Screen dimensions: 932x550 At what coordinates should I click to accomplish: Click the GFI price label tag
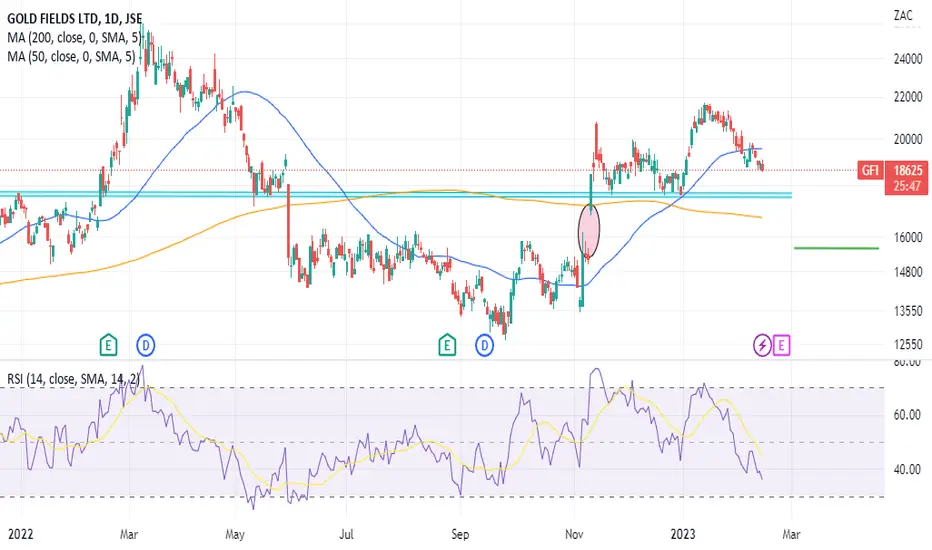(870, 171)
